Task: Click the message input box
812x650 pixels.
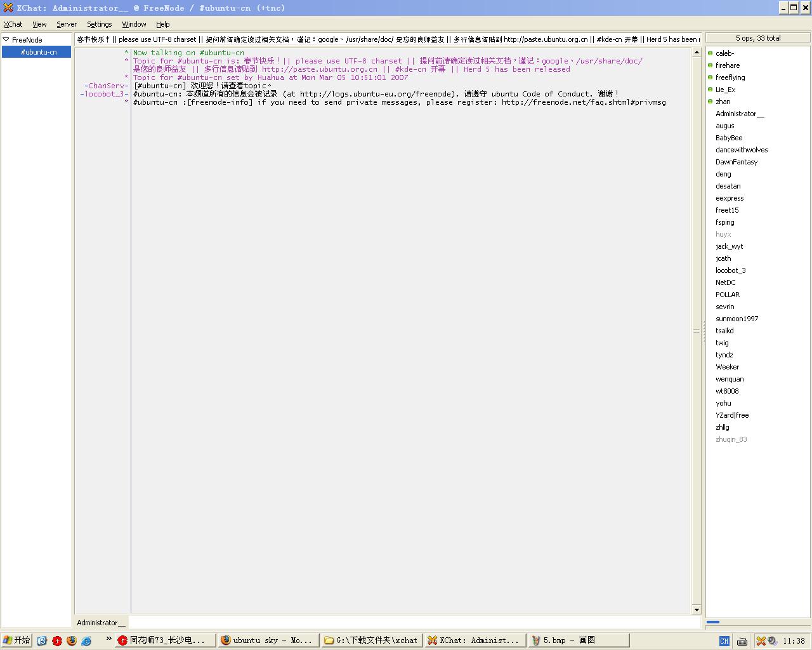Action: [414, 623]
